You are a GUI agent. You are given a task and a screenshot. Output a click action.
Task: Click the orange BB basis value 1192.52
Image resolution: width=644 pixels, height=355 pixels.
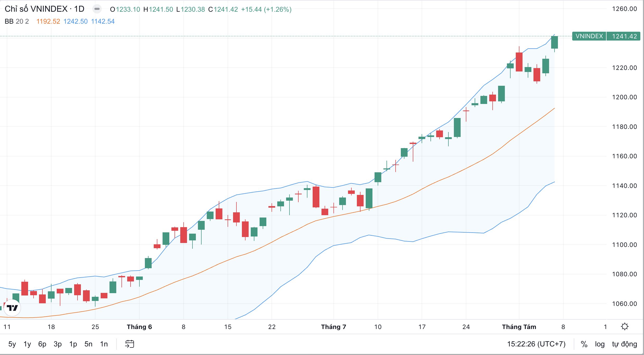pyautogui.click(x=48, y=21)
